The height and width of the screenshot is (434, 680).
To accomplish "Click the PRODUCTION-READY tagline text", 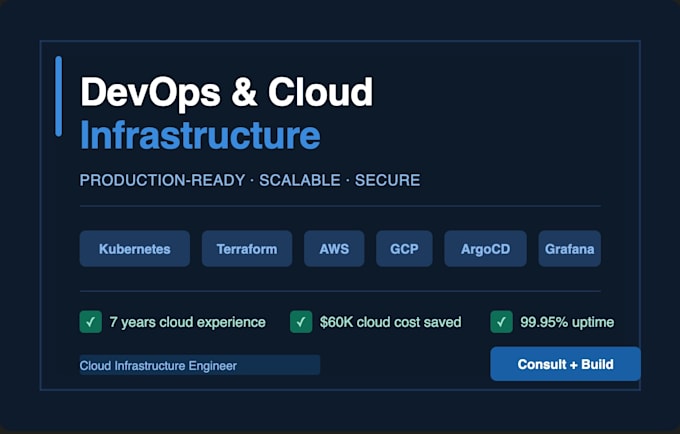I will (162, 180).
